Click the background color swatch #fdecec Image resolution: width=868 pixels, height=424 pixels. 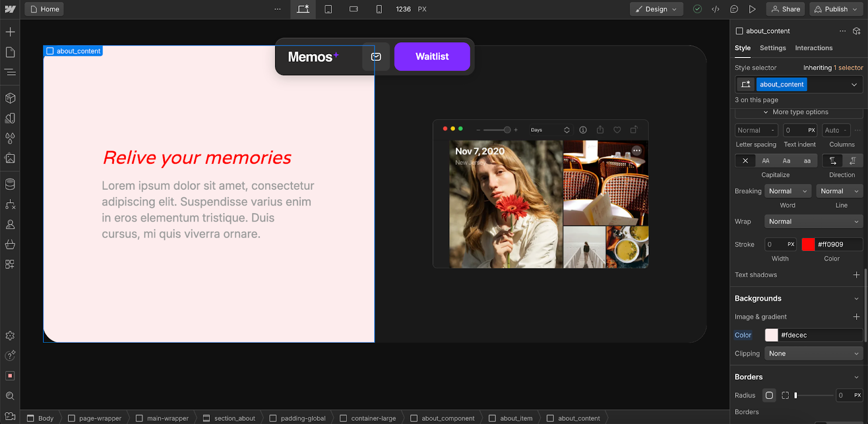click(x=771, y=335)
